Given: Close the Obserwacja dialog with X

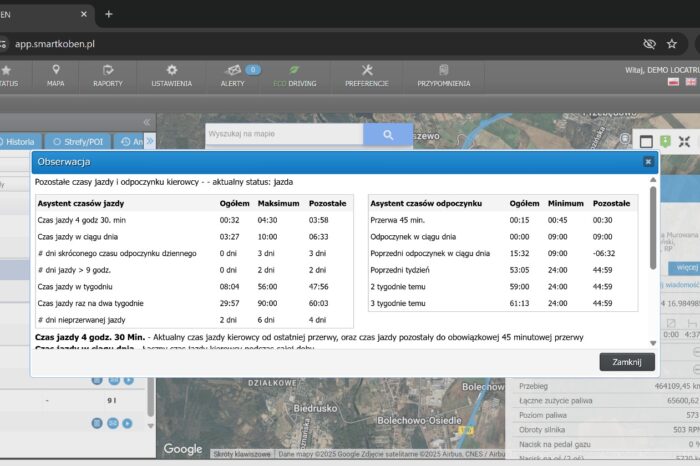Looking at the screenshot, I should tap(648, 161).
